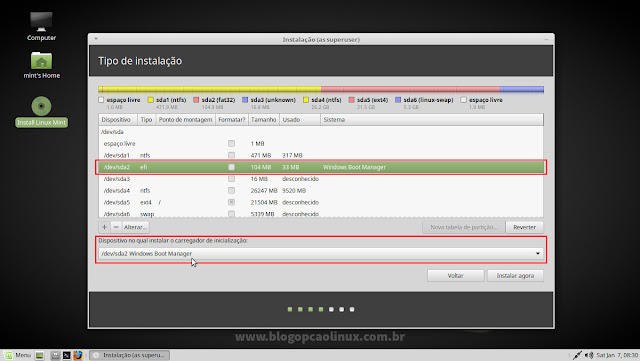Click the sda1 (ntfs) yellow legend swatch
640x361 pixels.
[150, 100]
